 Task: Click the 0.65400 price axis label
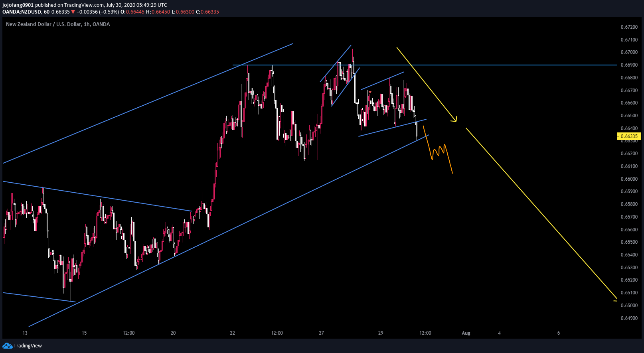(x=629, y=255)
